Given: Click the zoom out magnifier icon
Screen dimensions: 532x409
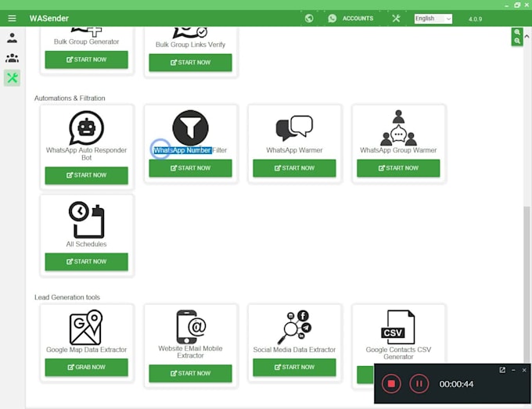Looking at the screenshot, I should tap(517, 41).
